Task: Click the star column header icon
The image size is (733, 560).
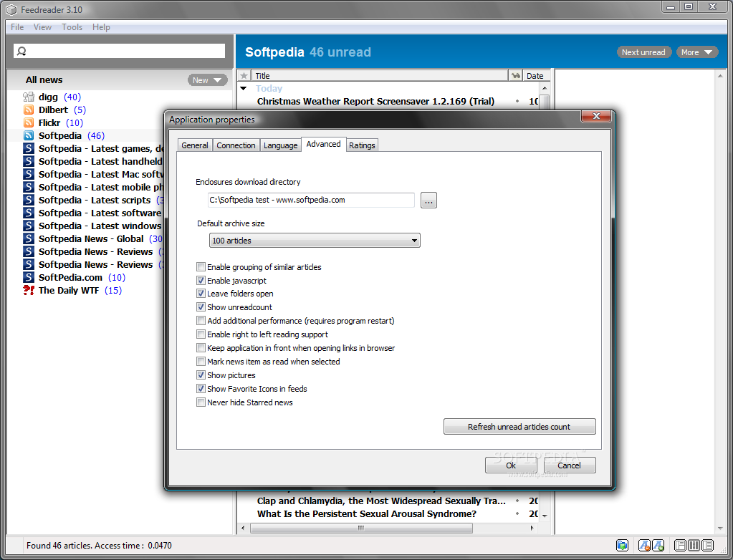Action: pos(244,76)
